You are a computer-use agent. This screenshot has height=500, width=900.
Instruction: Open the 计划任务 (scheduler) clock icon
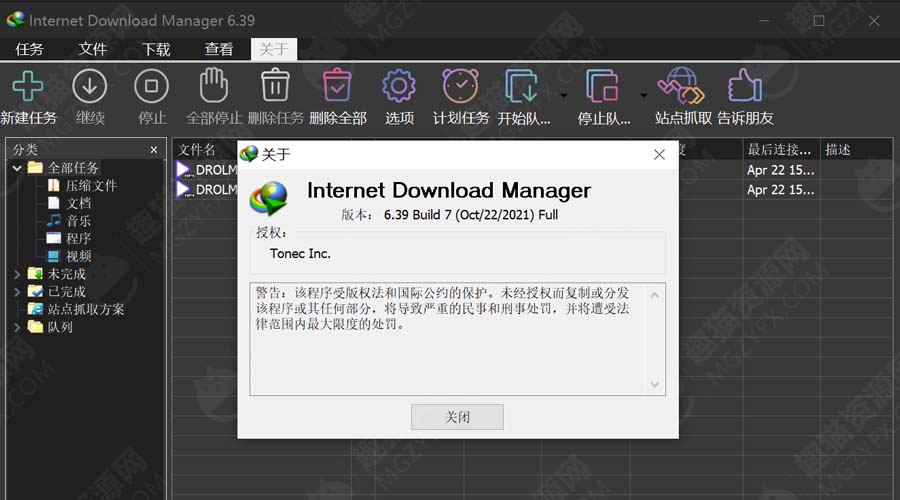(x=460, y=86)
